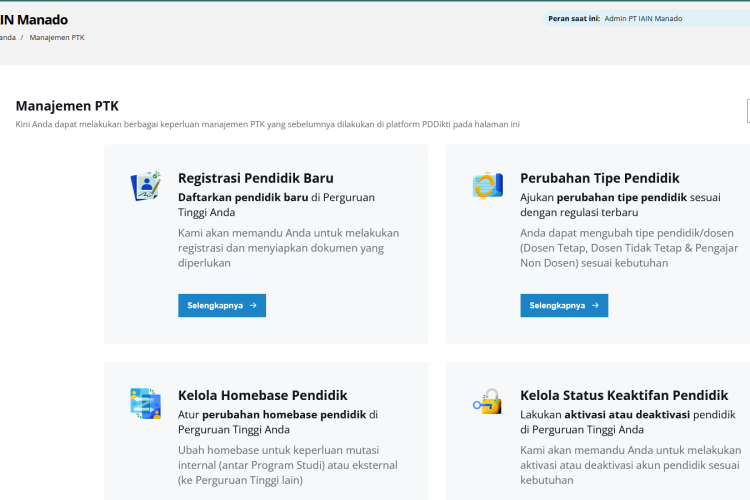Click the Perubahan Tipe Pendidik sync icon
Screen dimensions: 750x500
(487, 186)
